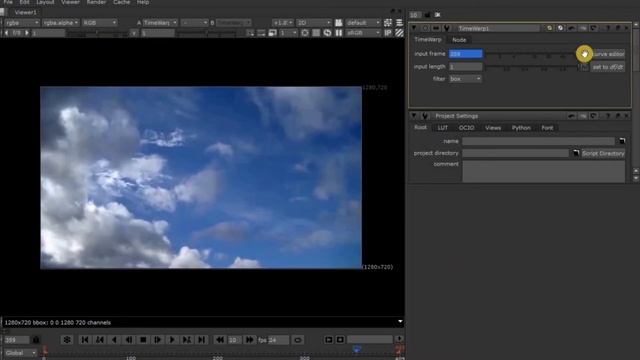This screenshot has height=360, width=640.
Task: Click the fps value field
Action: click(278, 340)
